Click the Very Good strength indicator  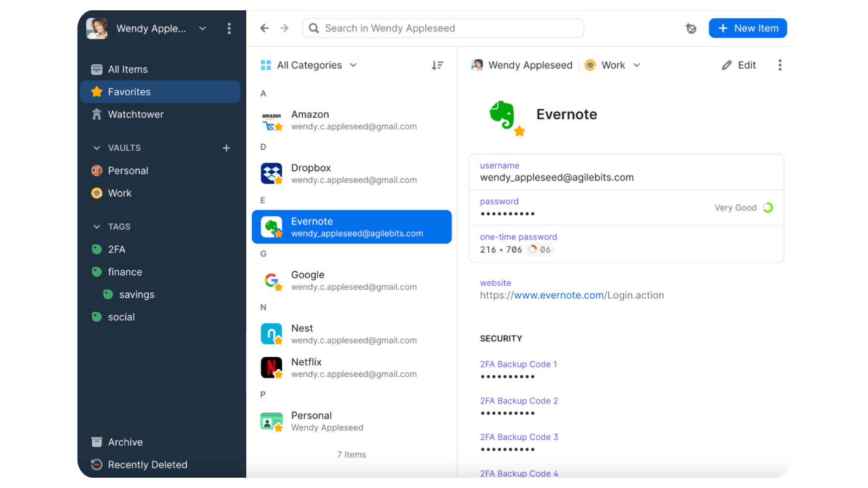pyautogui.click(x=744, y=208)
